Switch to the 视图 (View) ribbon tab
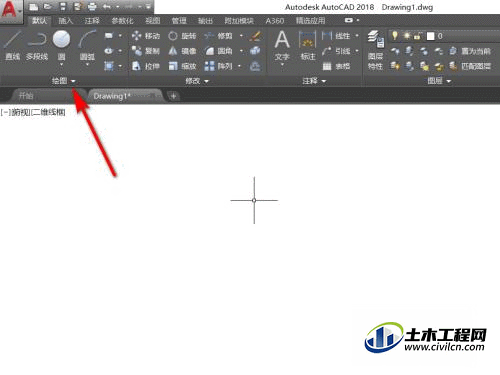Screen dimensions: 500x375 (153, 21)
